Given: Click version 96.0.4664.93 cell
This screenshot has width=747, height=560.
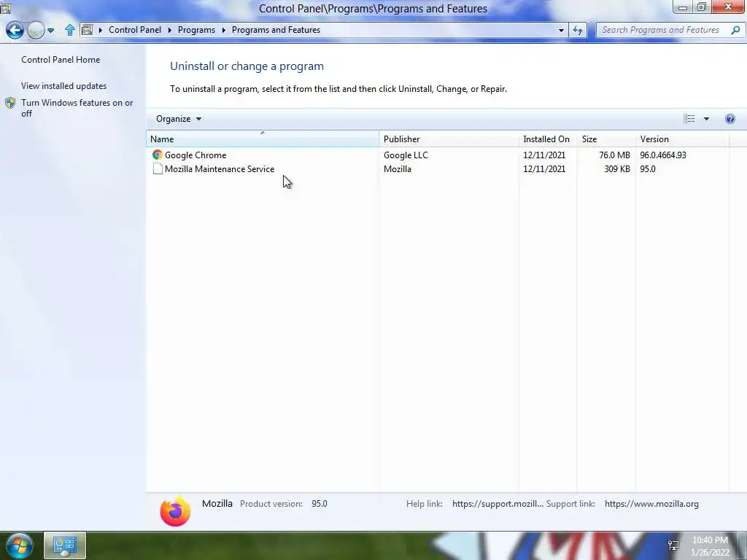Looking at the screenshot, I should point(662,155).
